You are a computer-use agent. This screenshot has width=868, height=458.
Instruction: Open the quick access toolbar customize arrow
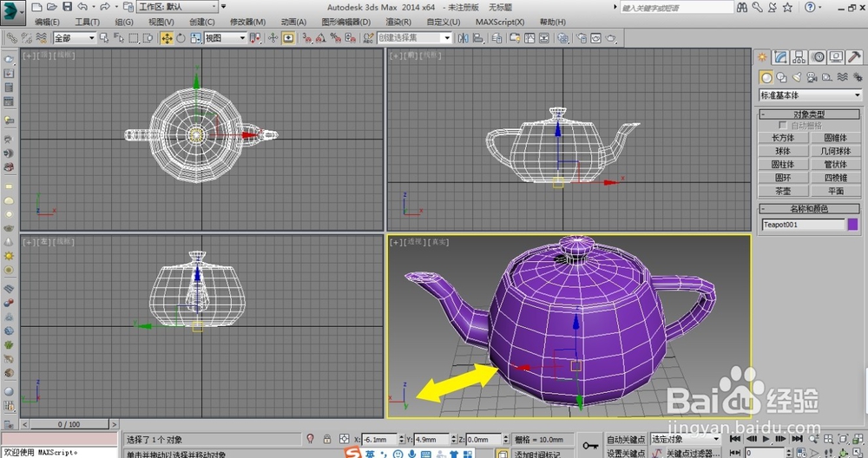click(224, 7)
